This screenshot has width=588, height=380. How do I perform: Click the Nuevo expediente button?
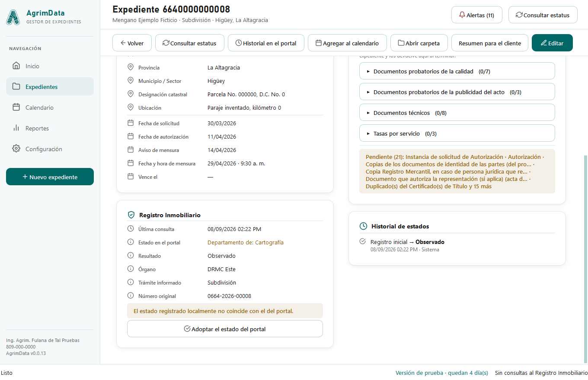pyautogui.click(x=50, y=177)
